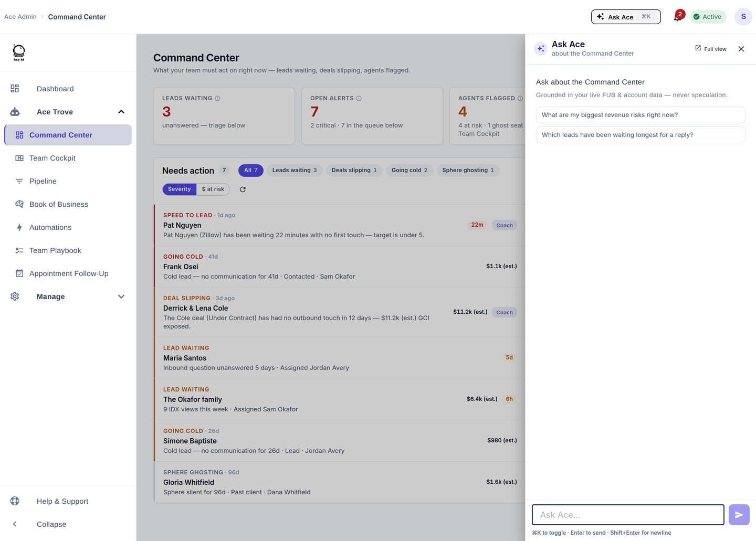Ask which leads waited longest suggestion

[x=640, y=135]
